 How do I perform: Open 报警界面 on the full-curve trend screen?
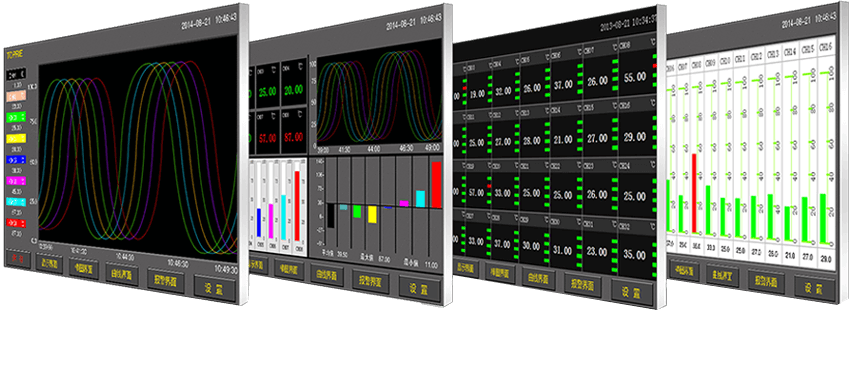coord(165,281)
